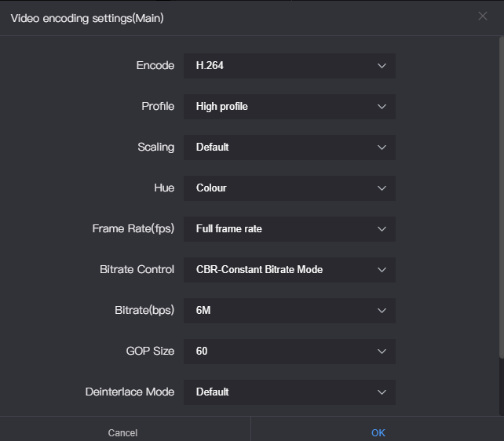Click the Hue label
504x441 pixels.
(164, 188)
